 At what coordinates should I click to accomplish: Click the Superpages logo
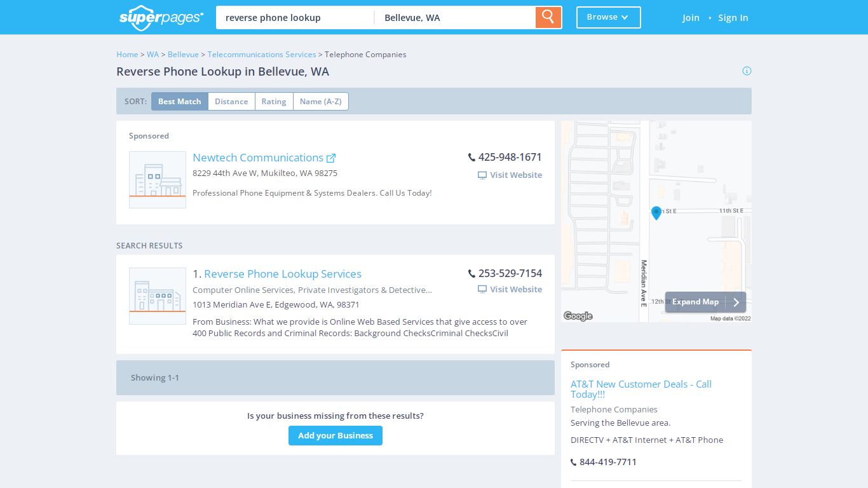tap(161, 18)
